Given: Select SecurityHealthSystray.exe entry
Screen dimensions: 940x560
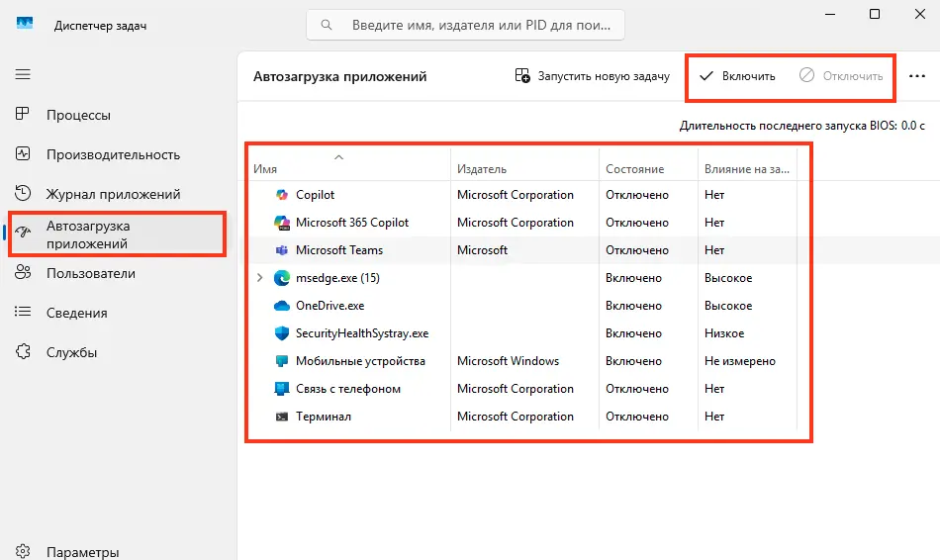Looking at the screenshot, I should click(521, 333).
